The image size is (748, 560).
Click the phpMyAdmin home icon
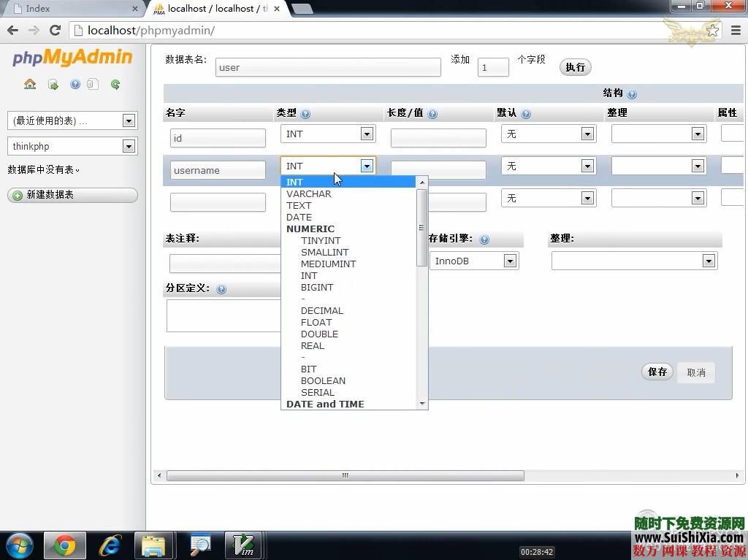click(30, 84)
